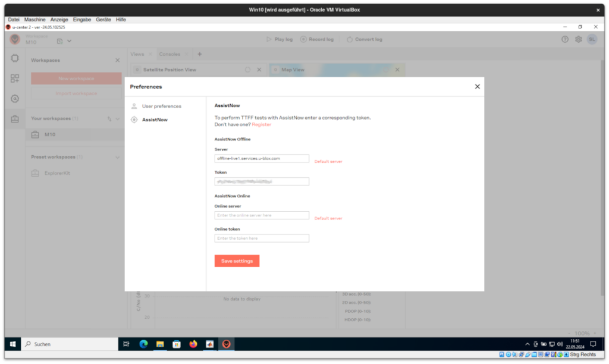Switch to the Consoles tab

(x=169, y=54)
